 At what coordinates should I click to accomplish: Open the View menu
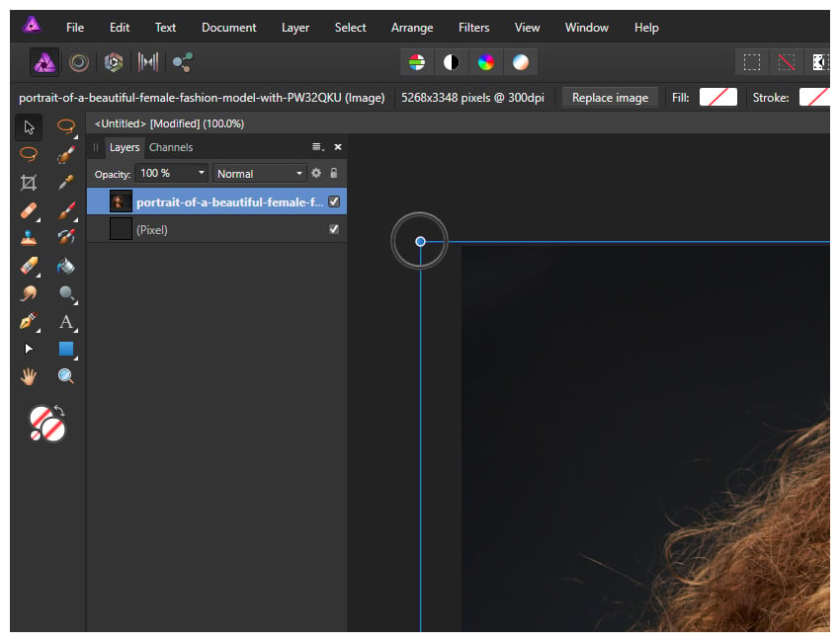(527, 28)
